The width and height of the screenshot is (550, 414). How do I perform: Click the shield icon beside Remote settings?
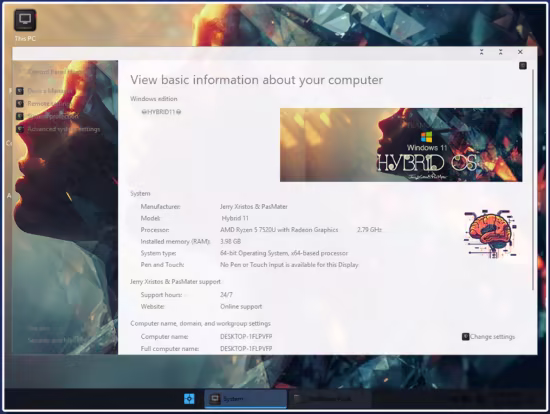(x=20, y=104)
